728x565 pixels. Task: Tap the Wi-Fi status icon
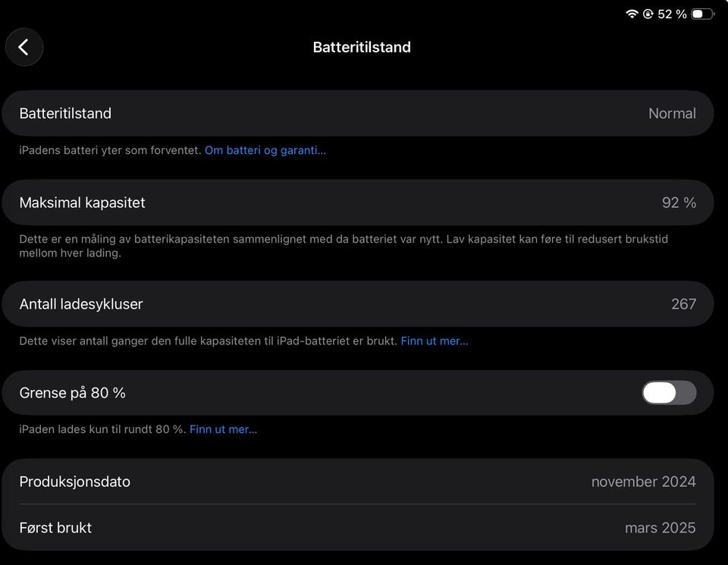coord(632,14)
